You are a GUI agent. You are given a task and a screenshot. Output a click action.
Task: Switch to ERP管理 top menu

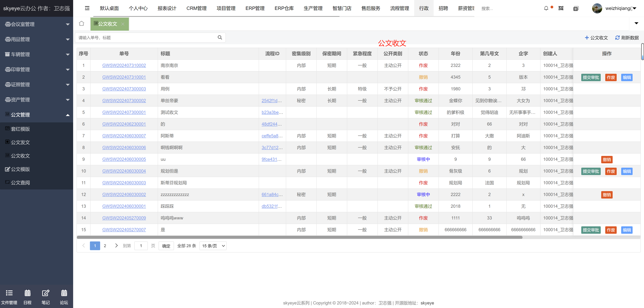tap(255, 8)
